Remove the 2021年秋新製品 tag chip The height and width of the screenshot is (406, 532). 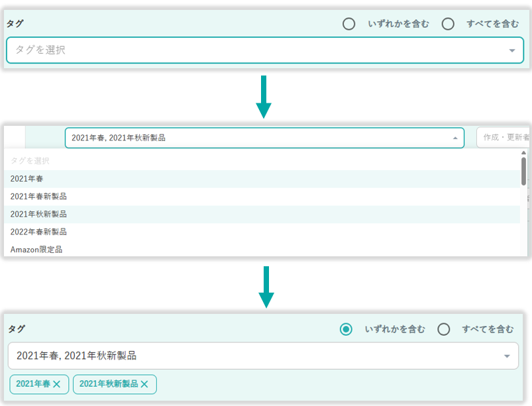144,384
